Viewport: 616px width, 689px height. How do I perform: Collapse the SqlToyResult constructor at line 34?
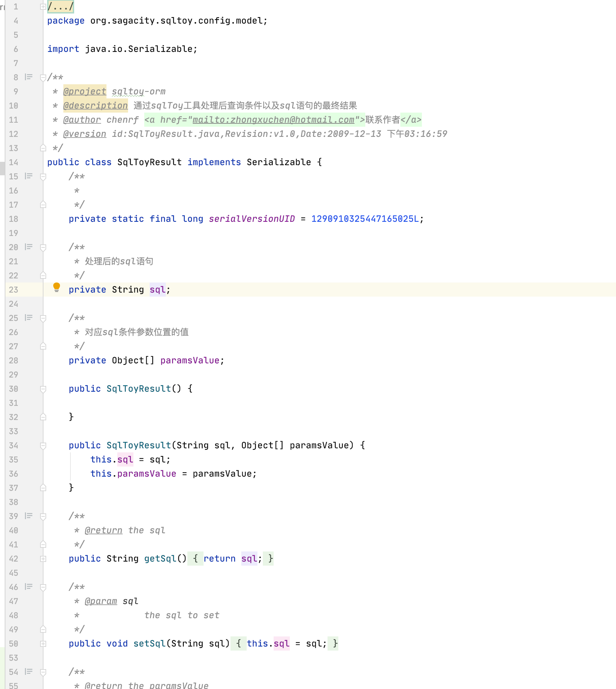point(43,446)
